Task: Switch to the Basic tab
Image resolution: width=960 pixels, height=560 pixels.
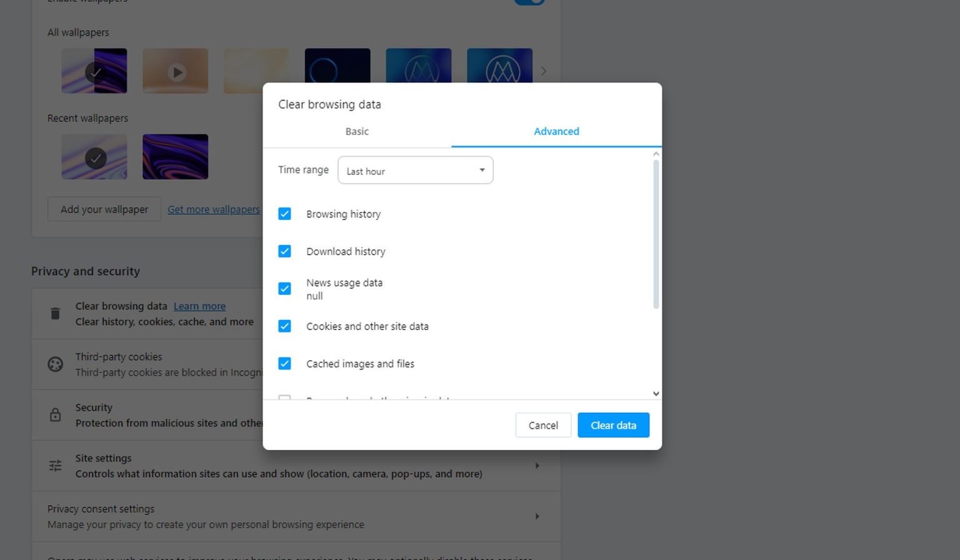Action: [357, 131]
